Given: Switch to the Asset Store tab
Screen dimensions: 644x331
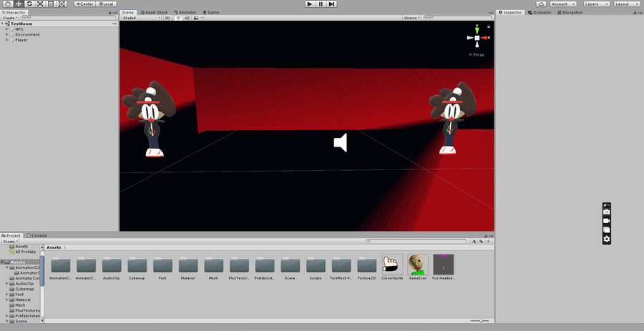Looking at the screenshot, I should tap(154, 12).
